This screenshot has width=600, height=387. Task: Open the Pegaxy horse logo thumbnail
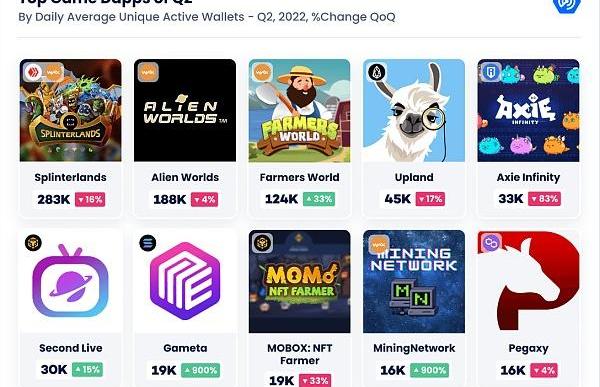tap(528, 281)
